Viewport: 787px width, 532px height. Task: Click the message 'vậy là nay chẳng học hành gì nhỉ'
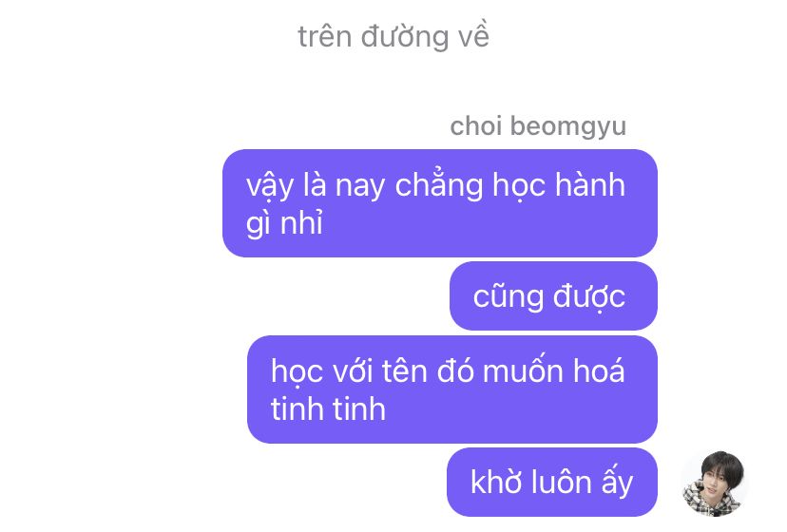[440, 203]
